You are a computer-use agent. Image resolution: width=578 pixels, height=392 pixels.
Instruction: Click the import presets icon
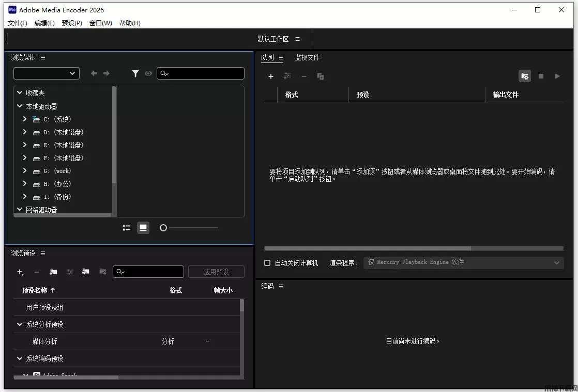[86, 272]
